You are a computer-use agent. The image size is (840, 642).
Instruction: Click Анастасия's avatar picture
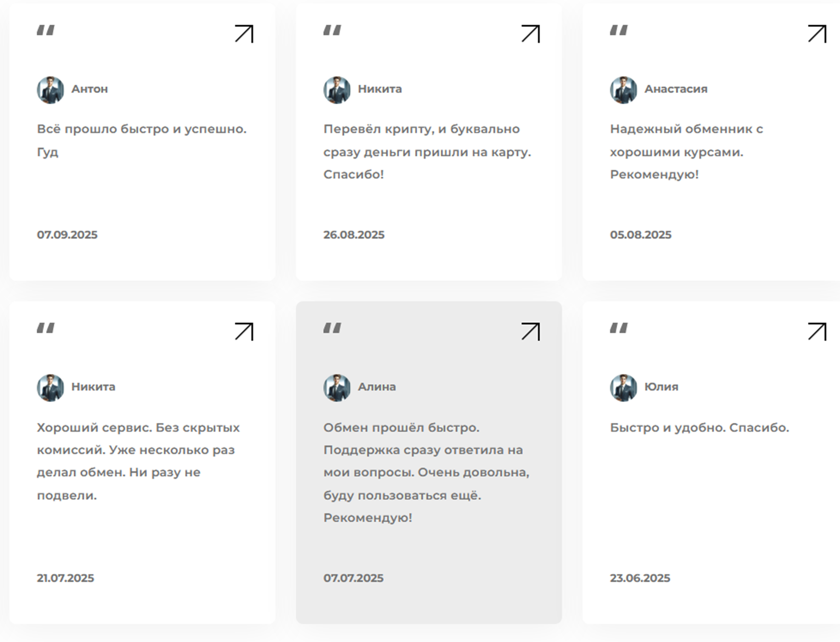(624, 90)
